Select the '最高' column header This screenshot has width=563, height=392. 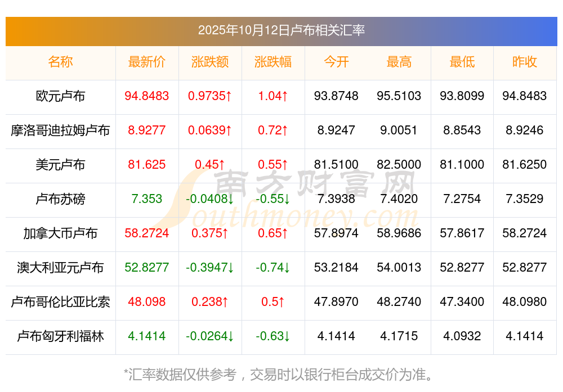(399, 62)
